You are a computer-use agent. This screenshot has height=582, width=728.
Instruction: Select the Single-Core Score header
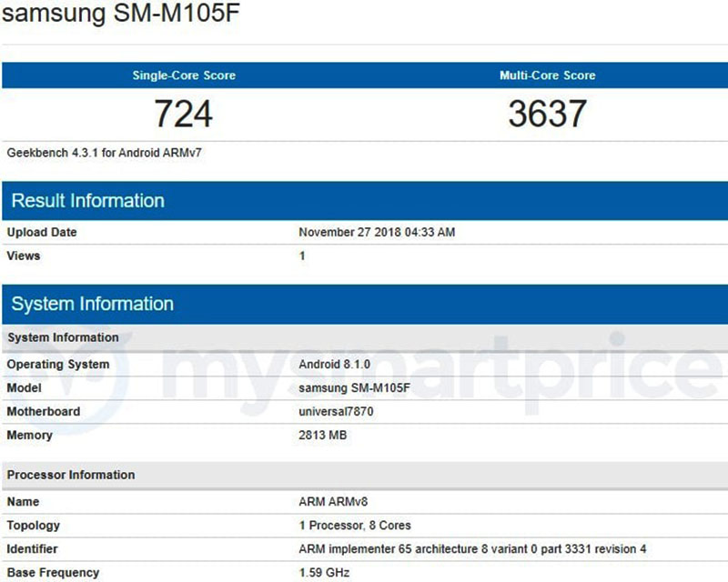click(185, 75)
